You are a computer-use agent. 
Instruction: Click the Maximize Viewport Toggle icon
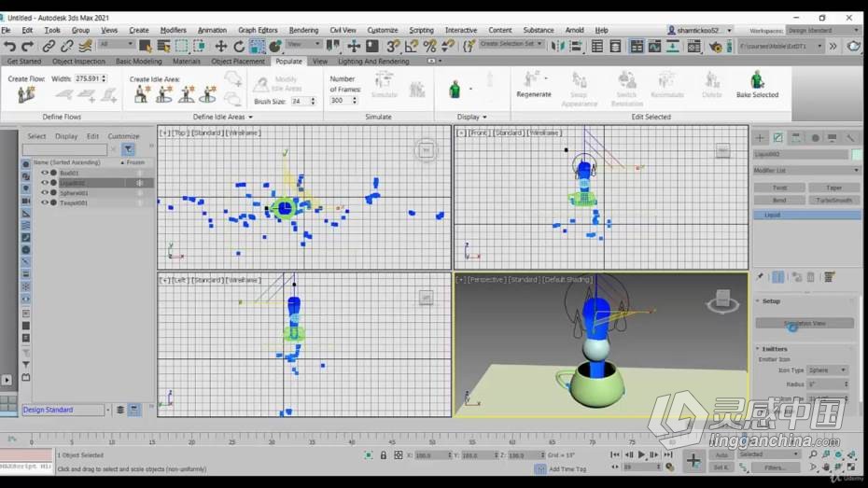pos(851,467)
